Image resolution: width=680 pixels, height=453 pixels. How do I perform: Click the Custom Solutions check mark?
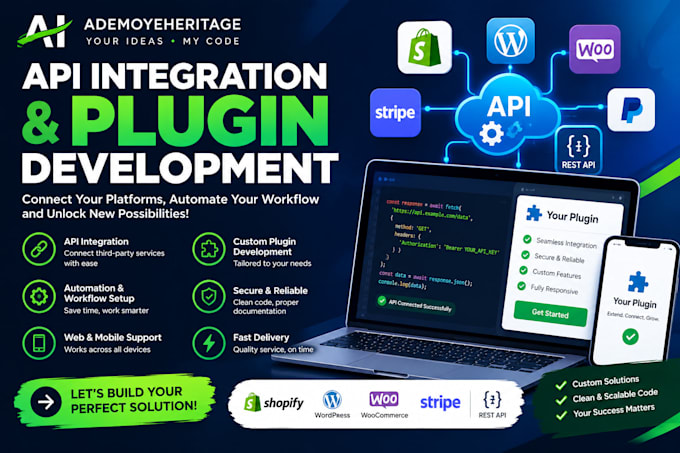561,385
